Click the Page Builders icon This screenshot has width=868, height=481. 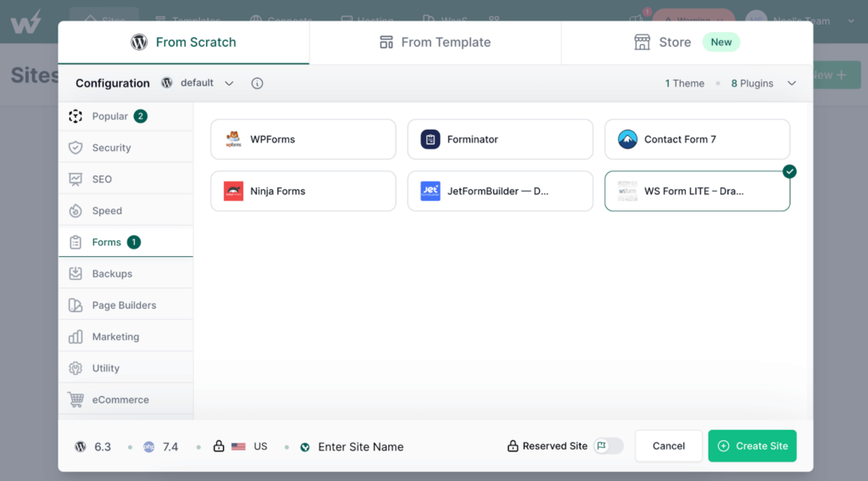click(x=75, y=305)
